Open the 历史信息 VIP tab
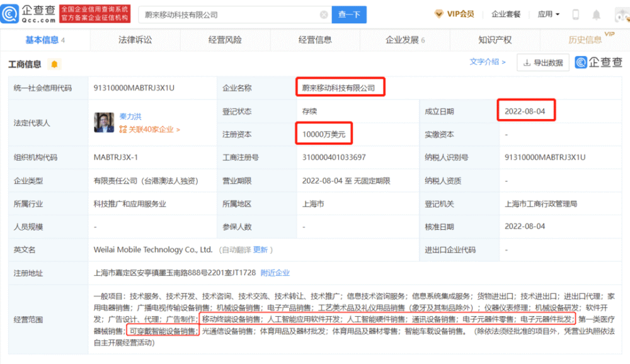 tap(585, 40)
